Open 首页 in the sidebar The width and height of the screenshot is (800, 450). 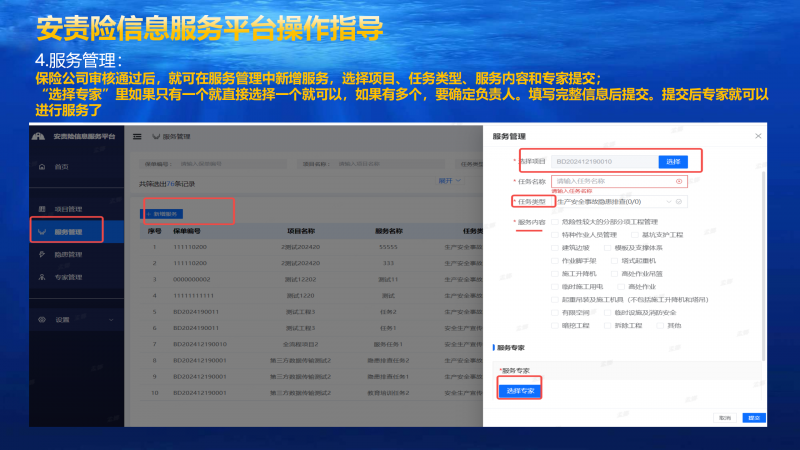[x=61, y=167]
